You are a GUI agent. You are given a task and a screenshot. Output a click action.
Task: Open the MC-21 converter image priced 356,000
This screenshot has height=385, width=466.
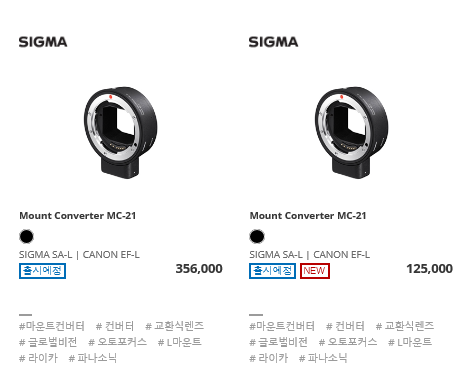[121, 133]
